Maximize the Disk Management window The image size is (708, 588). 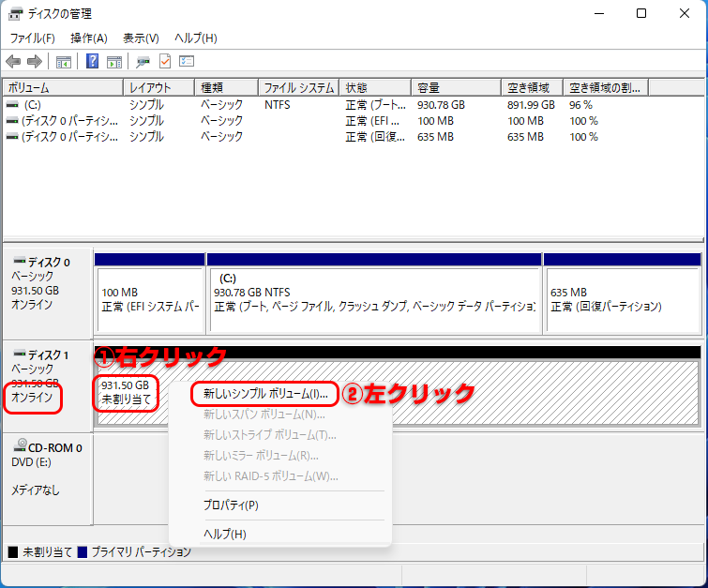641,13
